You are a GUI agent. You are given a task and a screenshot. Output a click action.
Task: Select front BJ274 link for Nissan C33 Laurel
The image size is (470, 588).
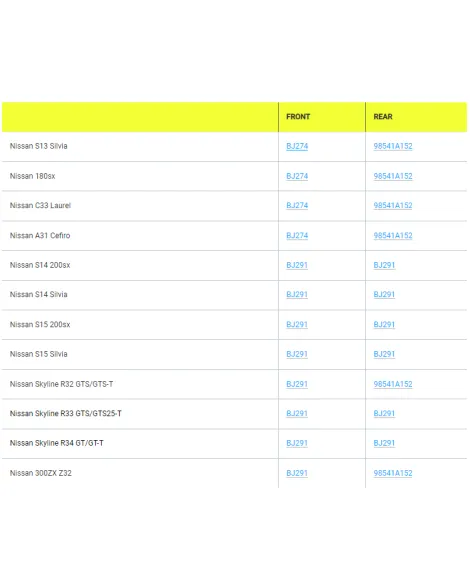pyautogui.click(x=297, y=206)
